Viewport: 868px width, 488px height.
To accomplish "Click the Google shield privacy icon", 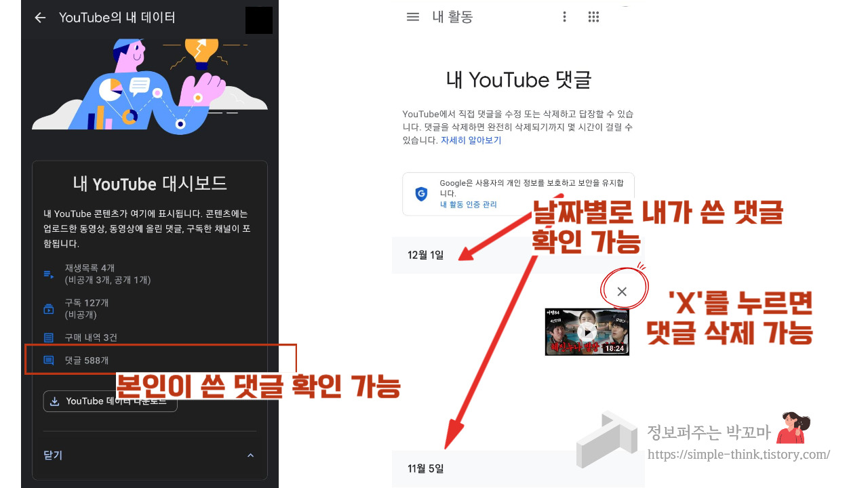I will tap(421, 193).
